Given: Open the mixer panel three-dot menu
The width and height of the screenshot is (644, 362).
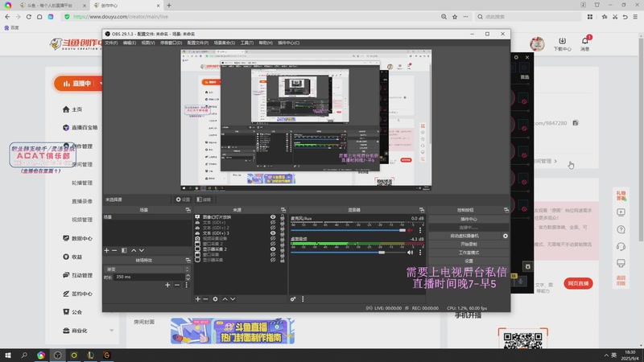Looking at the screenshot, I should [303, 299].
